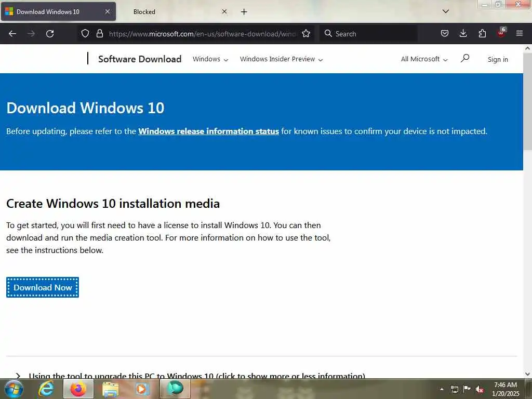532x399 pixels.
Task: Open the extensions puzzle icon
Action: [482, 33]
